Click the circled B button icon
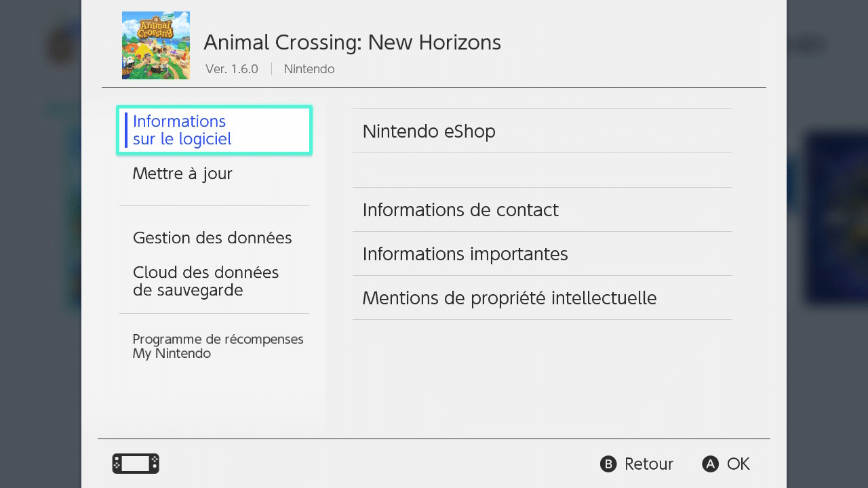 (x=608, y=464)
